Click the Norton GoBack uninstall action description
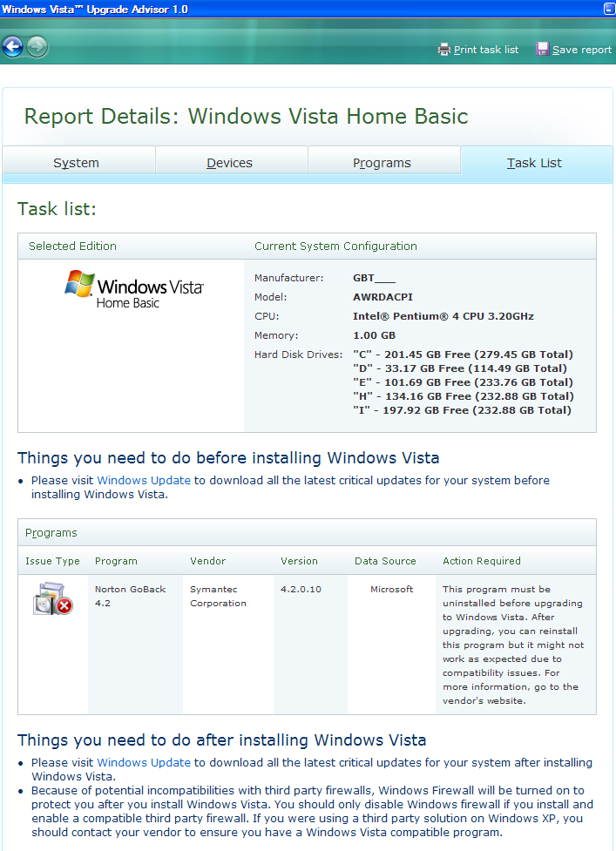The image size is (616, 851). 513,645
